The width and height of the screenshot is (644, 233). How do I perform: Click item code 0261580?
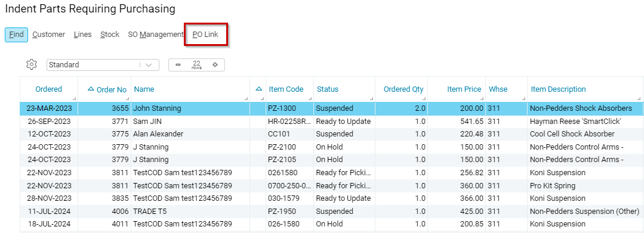coord(282,173)
